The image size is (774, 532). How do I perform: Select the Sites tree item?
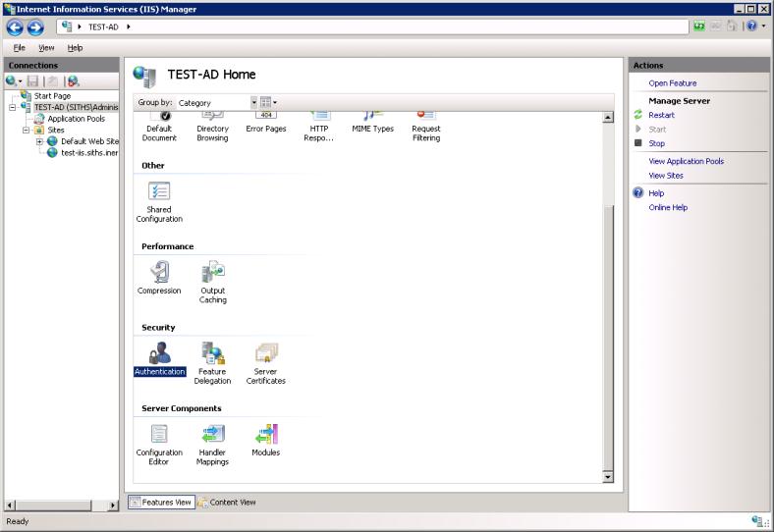pos(56,130)
